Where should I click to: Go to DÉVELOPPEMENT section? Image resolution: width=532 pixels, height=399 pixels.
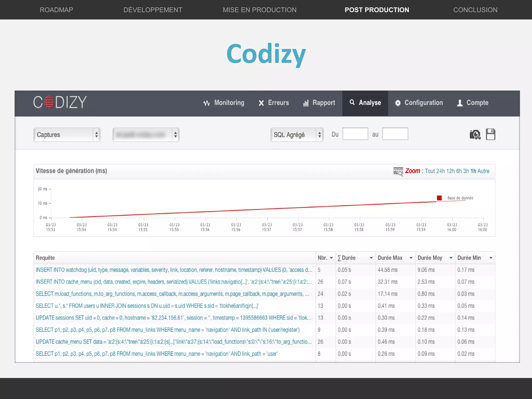tap(153, 10)
